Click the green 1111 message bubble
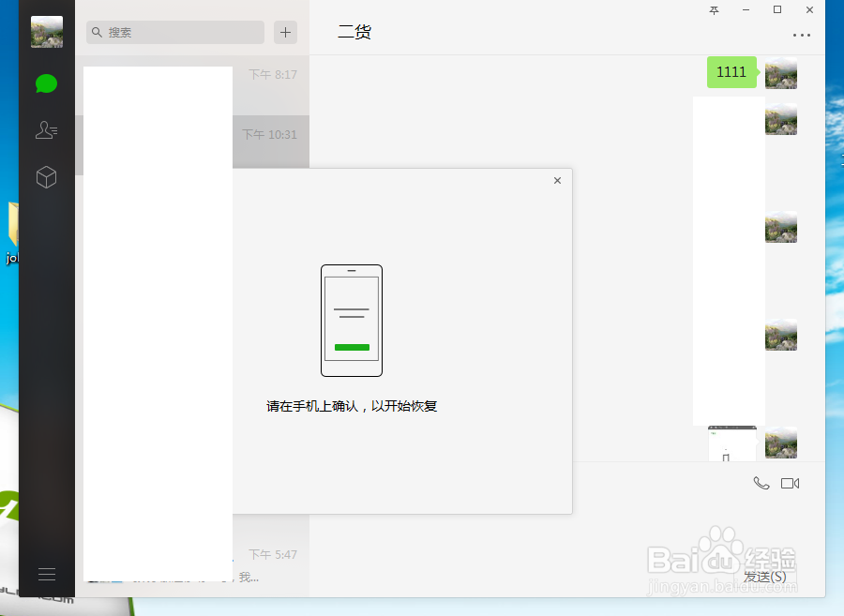 click(731, 71)
